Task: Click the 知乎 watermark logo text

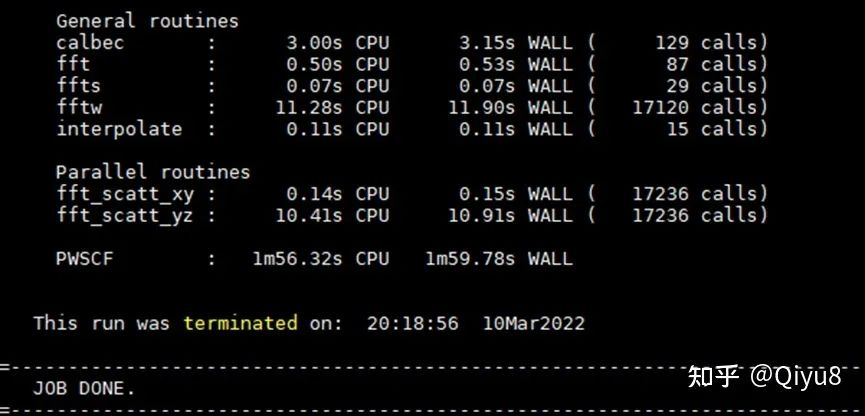Action: [713, 376]
